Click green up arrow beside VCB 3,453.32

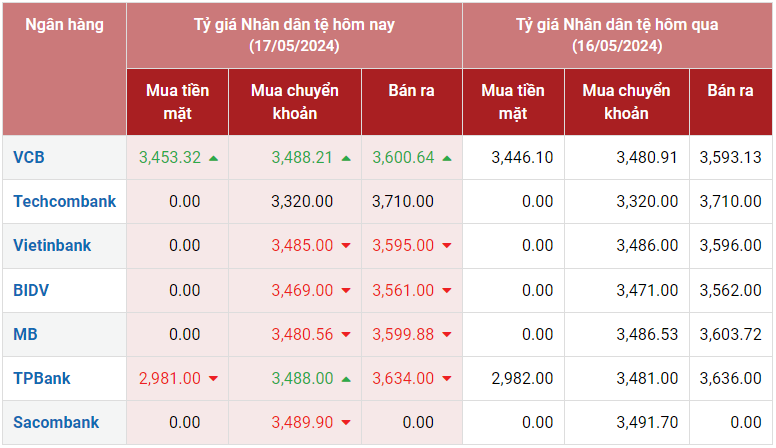[213, 158]
